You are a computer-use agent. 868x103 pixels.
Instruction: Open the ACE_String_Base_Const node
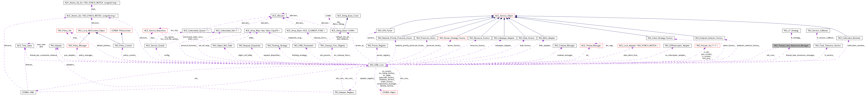click(x=348, y=16)
